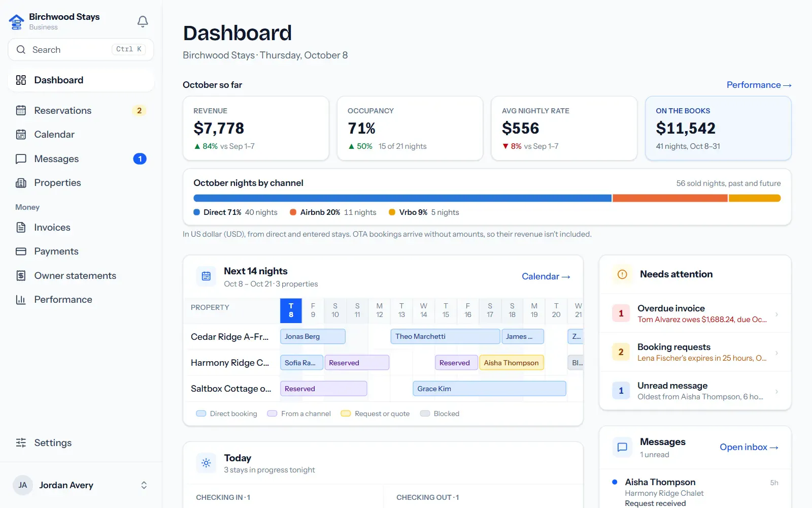
Task: Open Owner statements page
Action: (81, 276)
